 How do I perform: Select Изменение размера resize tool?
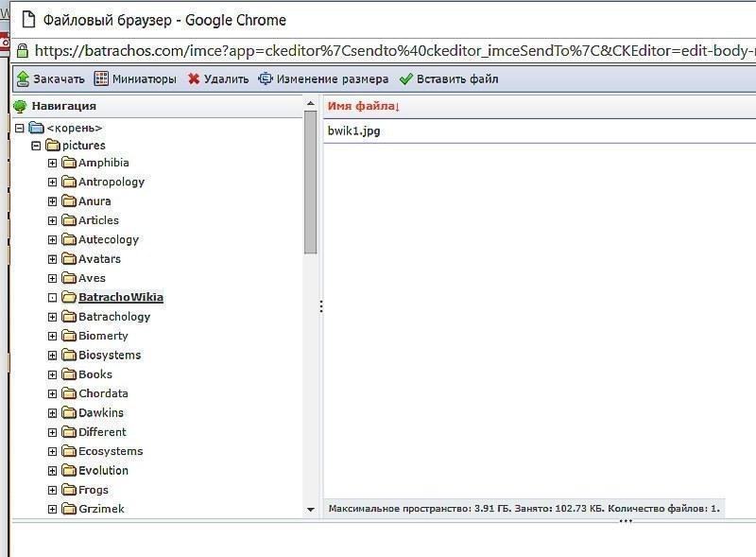pos(323,78)
